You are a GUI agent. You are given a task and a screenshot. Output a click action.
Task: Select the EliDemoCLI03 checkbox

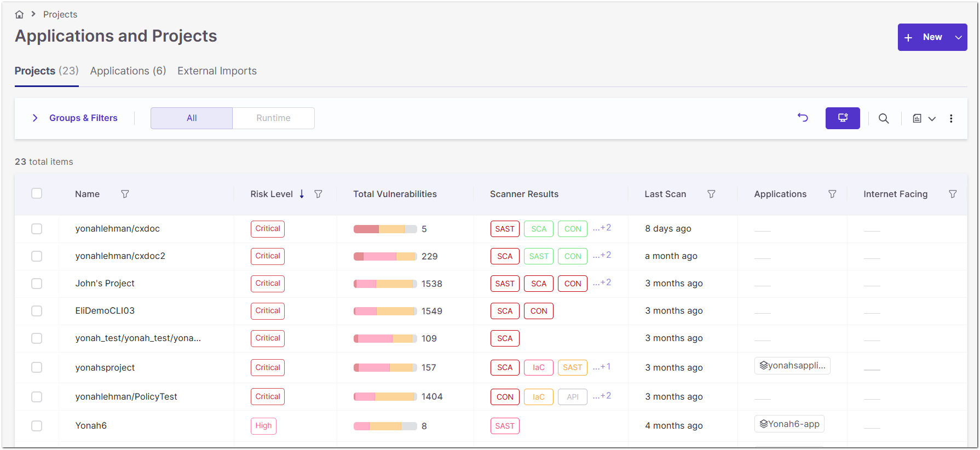tap(37, 311)
